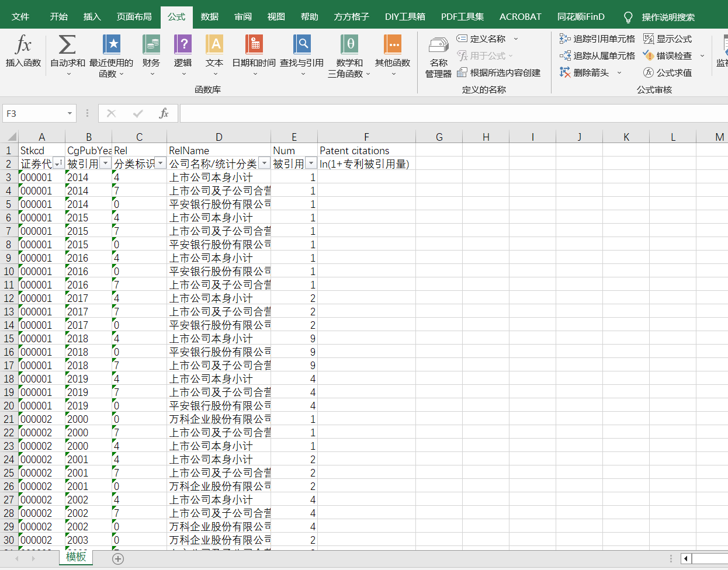Screen dimensions: 728x570
Task: Switch to the 插入 Insert tab
Action: [x=92, y=17]
